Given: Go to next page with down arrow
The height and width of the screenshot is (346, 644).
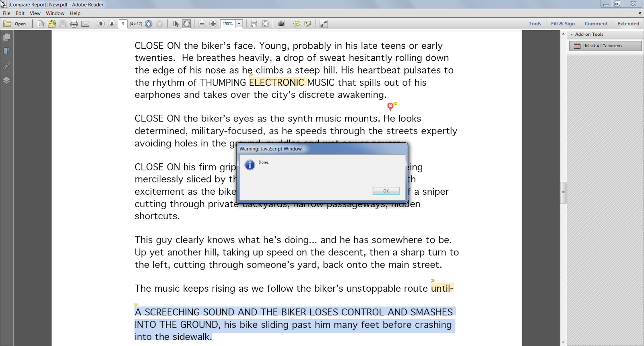Looking at the screenshot, I should [x=112, y=24].
